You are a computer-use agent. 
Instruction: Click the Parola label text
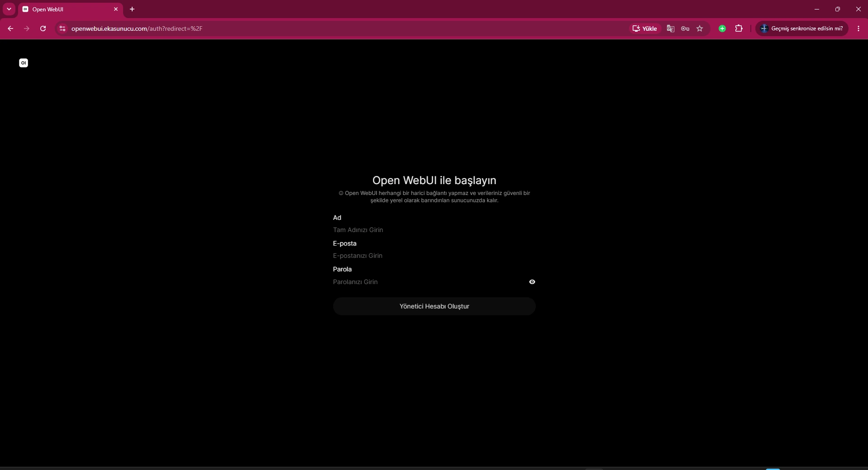tap(342, 269)
